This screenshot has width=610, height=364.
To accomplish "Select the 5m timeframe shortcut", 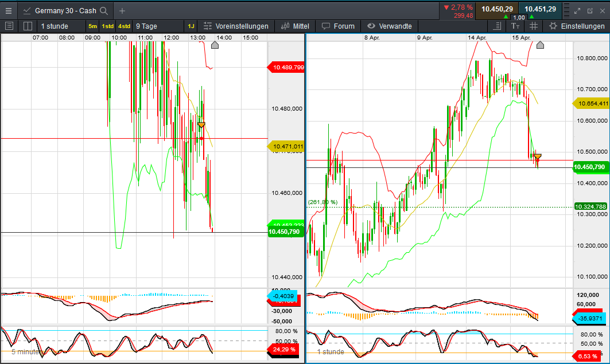I will [x=92, y=26].
